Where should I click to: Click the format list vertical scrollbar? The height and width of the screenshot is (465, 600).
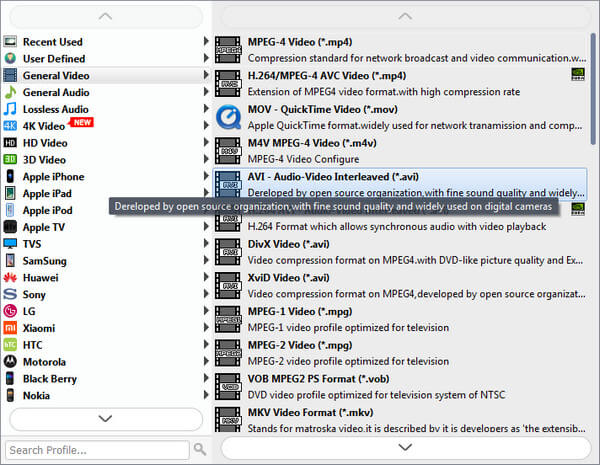click(x=593, y=89)
